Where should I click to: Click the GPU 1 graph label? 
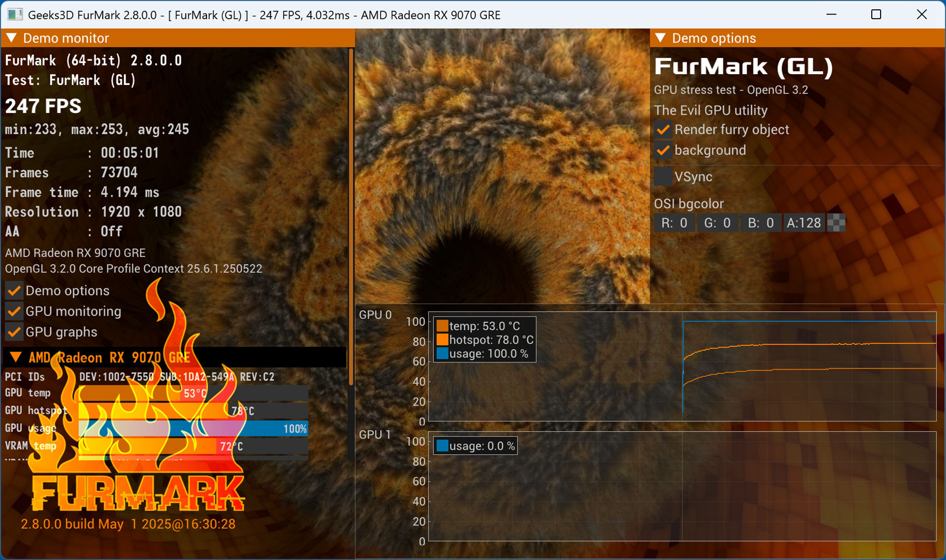[375, 435]
